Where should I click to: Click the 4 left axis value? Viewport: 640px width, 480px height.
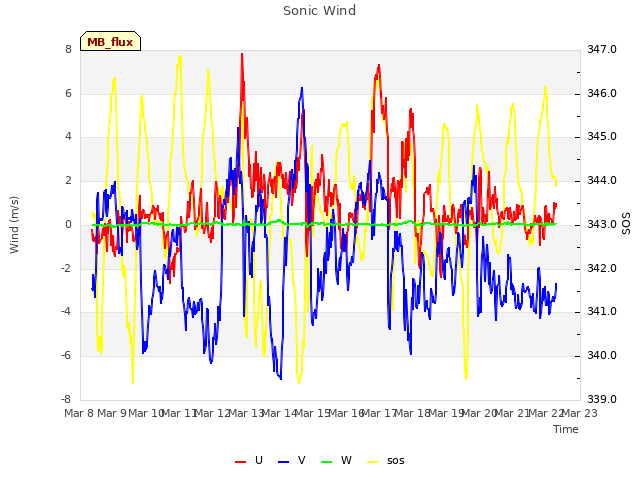(68, 137)
